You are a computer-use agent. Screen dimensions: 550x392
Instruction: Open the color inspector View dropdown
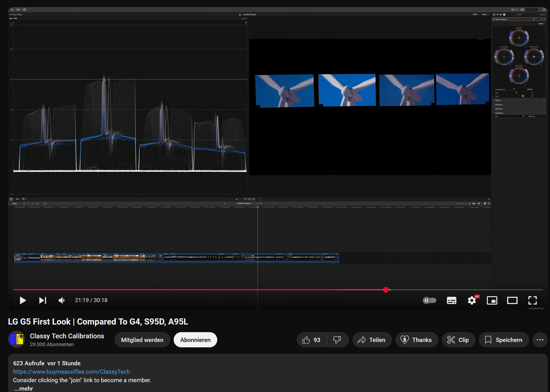coord(542,24)
